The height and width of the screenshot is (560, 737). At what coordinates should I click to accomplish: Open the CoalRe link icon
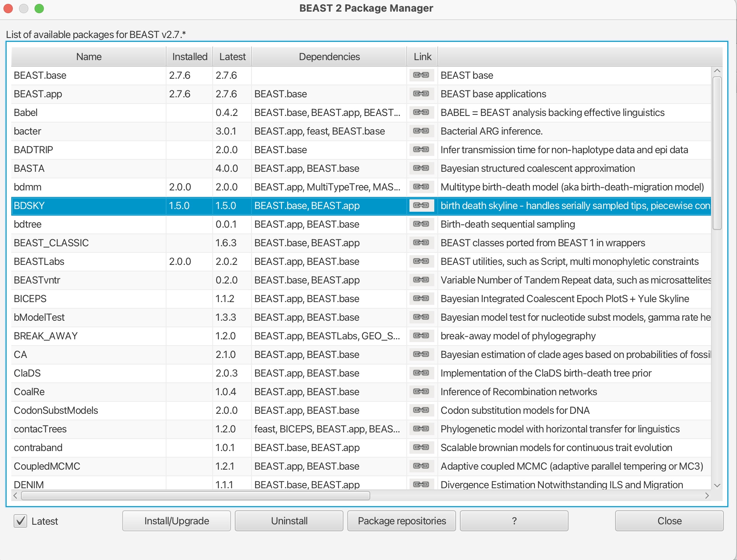tap(421, 392)
